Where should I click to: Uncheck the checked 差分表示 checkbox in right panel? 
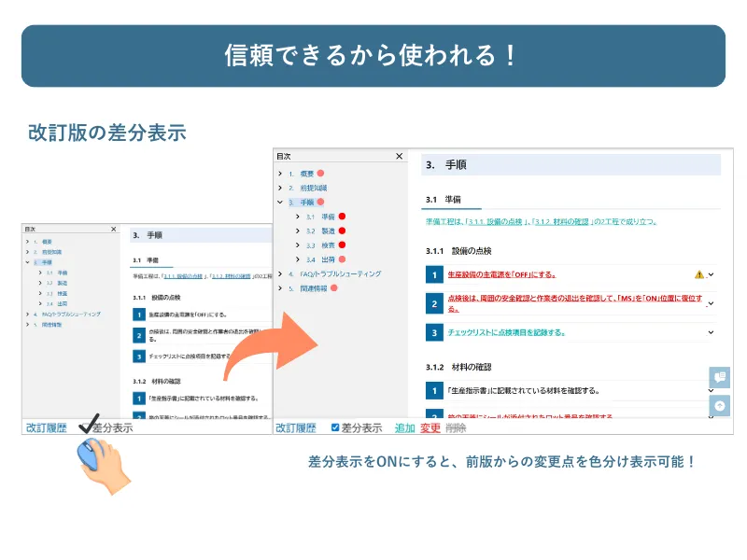tap(336, 427)
